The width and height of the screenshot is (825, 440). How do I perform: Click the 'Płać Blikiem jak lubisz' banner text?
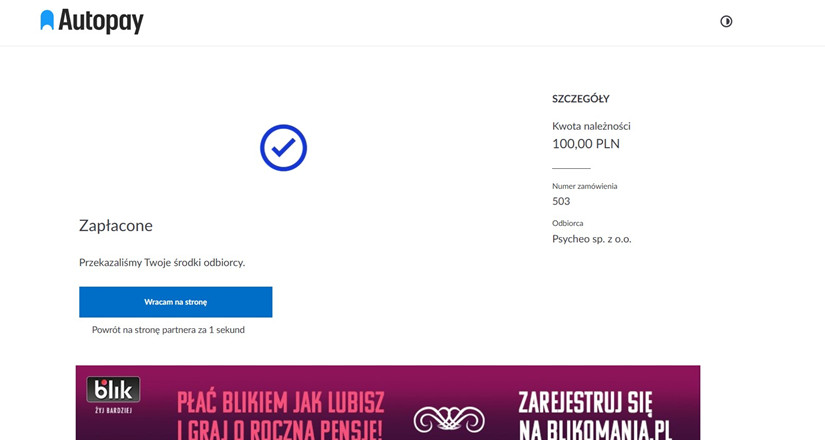point(280,403)
